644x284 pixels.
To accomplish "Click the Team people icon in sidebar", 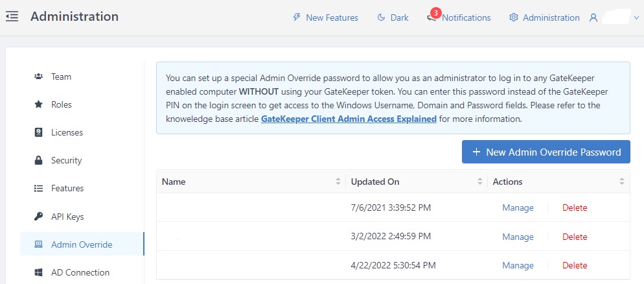I will (x=38, y=77).
